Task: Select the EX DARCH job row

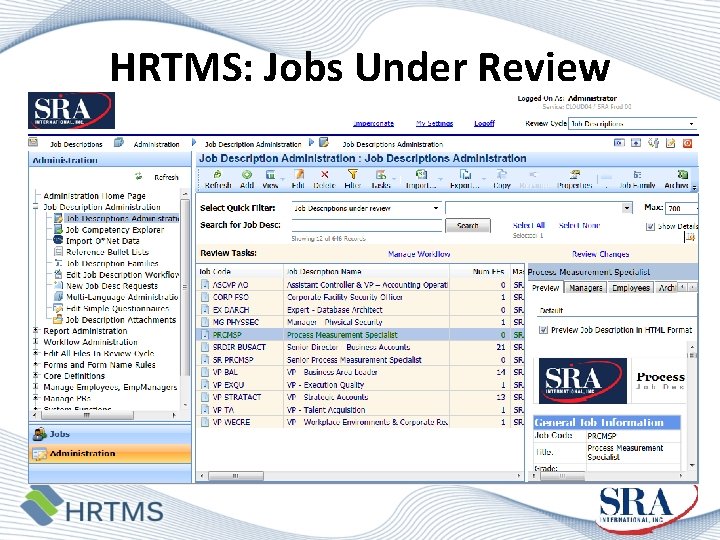Action: tap(360, 310)
